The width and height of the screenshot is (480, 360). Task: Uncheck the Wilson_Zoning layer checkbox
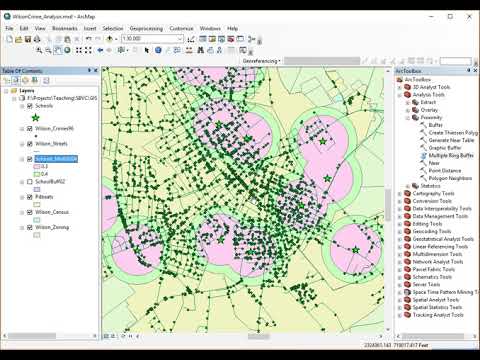click(30, 227)
